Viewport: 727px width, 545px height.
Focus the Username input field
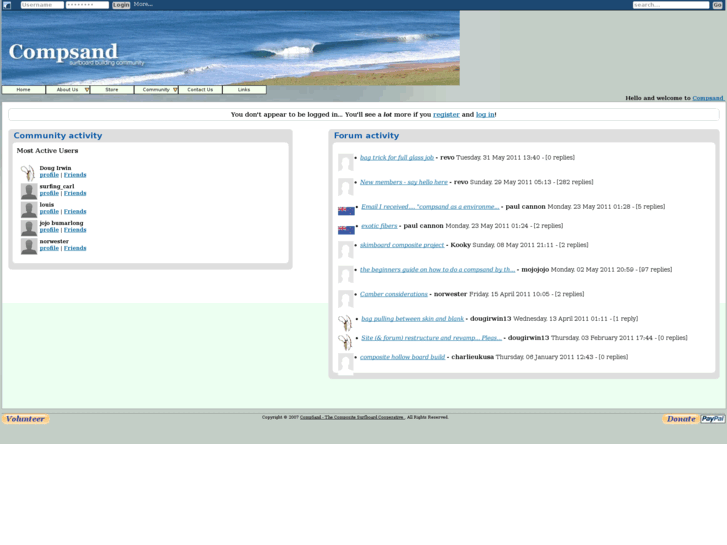tap(42, 5)
